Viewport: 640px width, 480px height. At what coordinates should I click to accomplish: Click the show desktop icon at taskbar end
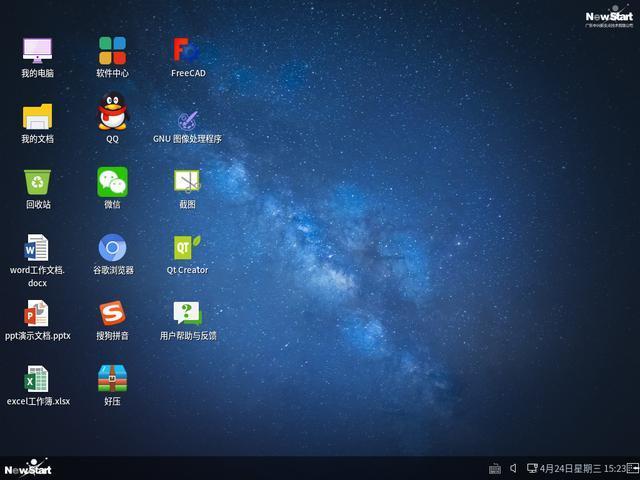tap(633, 468)
